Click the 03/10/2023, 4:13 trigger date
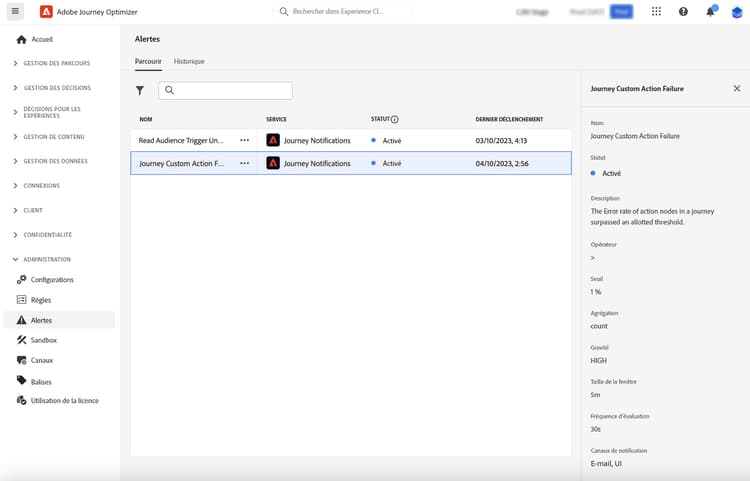 click(501, 141)
